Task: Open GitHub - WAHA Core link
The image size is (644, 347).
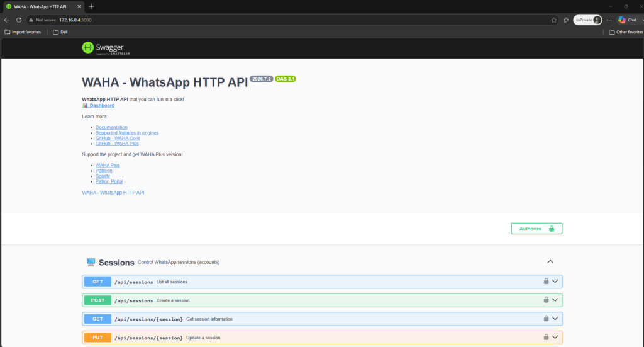Action: pyautogui.click(x=118, y=138)
